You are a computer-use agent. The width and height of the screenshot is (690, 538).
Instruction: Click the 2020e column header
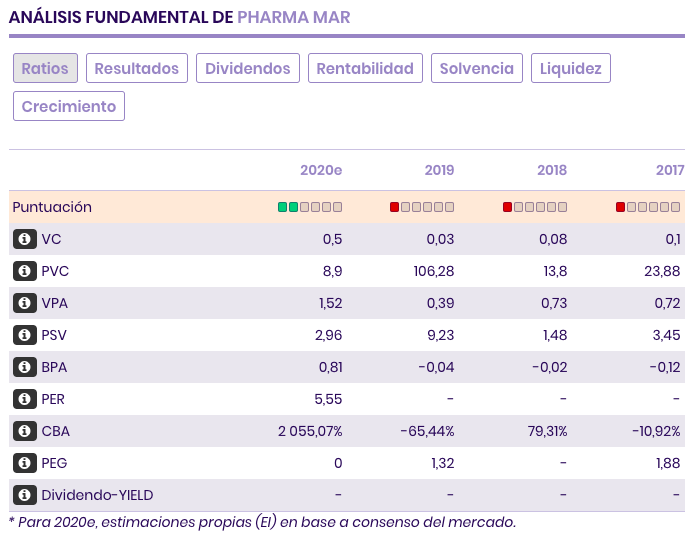tap(321, 170)
